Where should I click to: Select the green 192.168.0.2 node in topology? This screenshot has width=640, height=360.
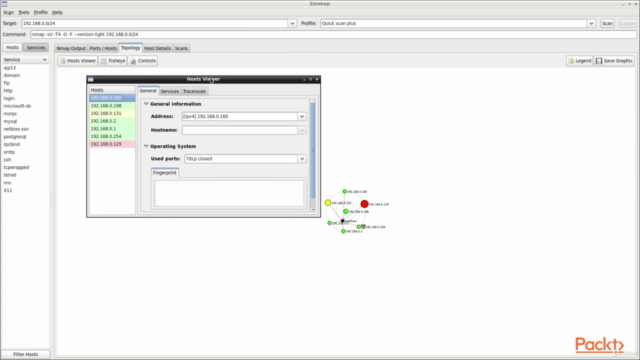pyautogui.click(x=330, y=223)
